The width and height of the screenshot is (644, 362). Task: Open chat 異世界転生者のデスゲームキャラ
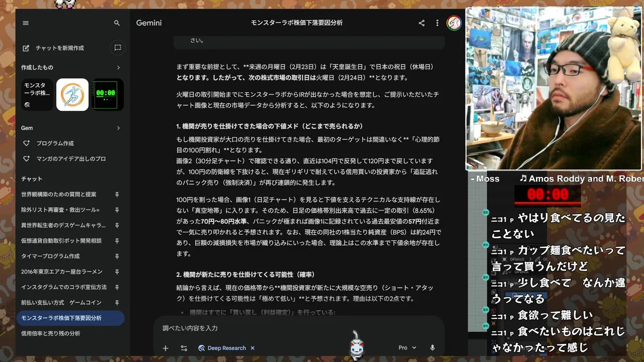(64, 225)
